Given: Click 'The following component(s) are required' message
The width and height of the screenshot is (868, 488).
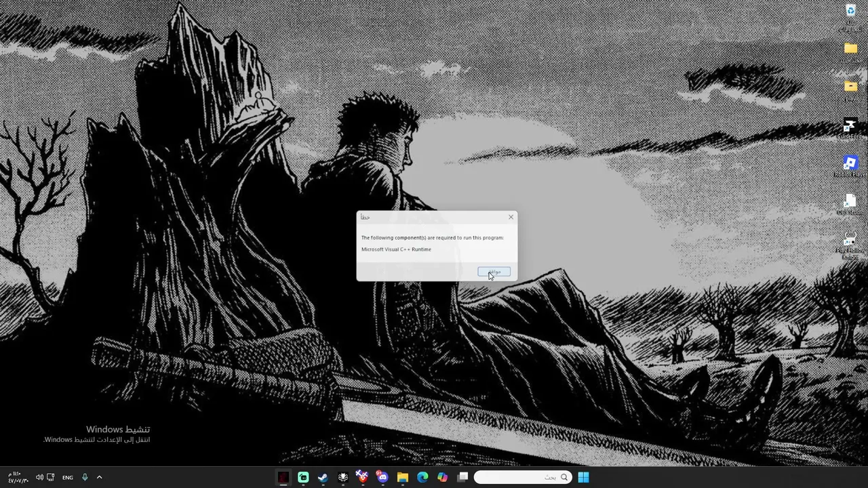Looking at the screenshot, I should (433, 238).
